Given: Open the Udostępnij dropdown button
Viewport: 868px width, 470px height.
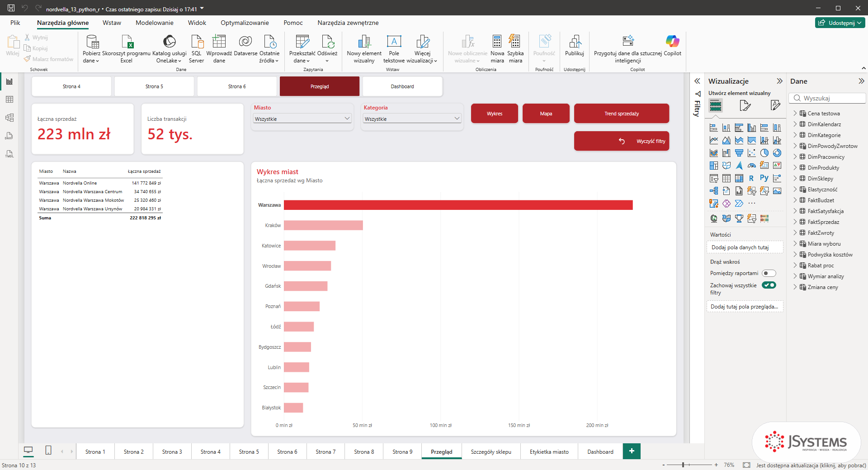Looking at the screenshot, I should (x=840, y=23).
